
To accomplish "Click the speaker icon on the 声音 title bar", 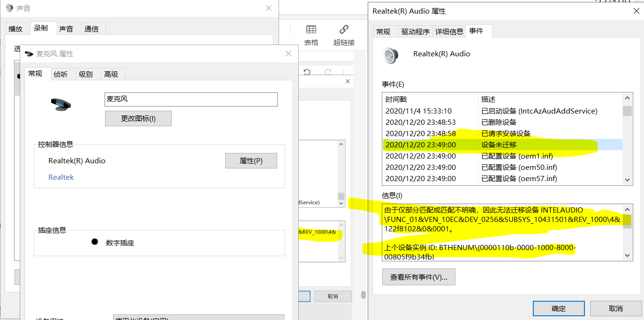I will coord(8,8).
